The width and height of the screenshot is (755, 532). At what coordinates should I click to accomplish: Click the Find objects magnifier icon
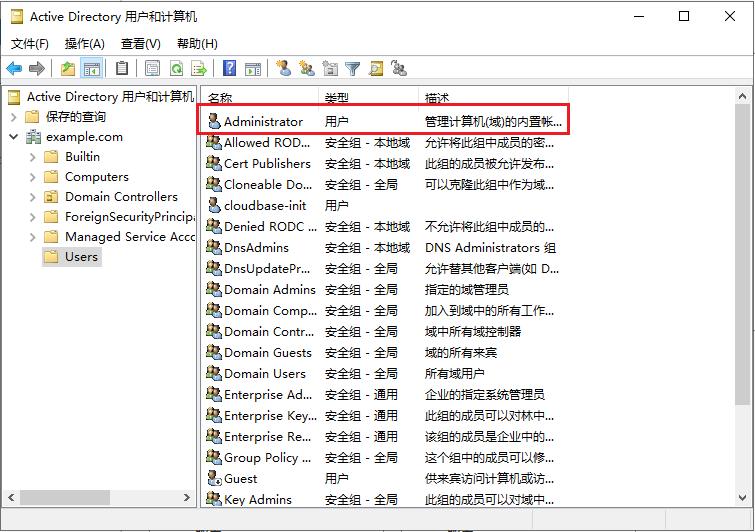(x=376, y=69)
